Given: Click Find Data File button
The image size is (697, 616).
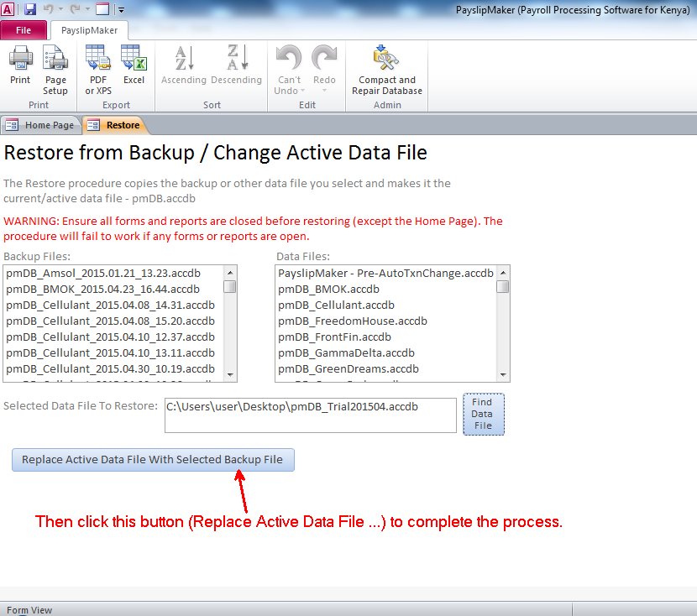Looking at the screenshot, I should [484, 414].
